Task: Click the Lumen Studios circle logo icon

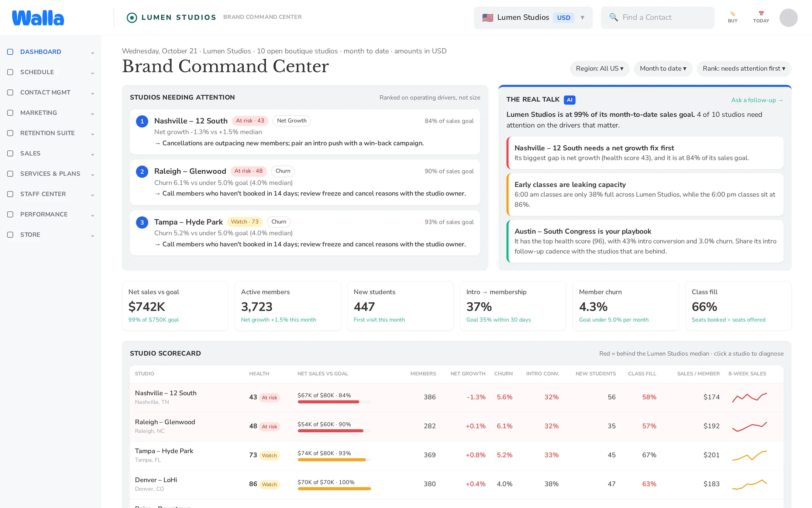Action: pyautogui.click(x=132, y=17)
